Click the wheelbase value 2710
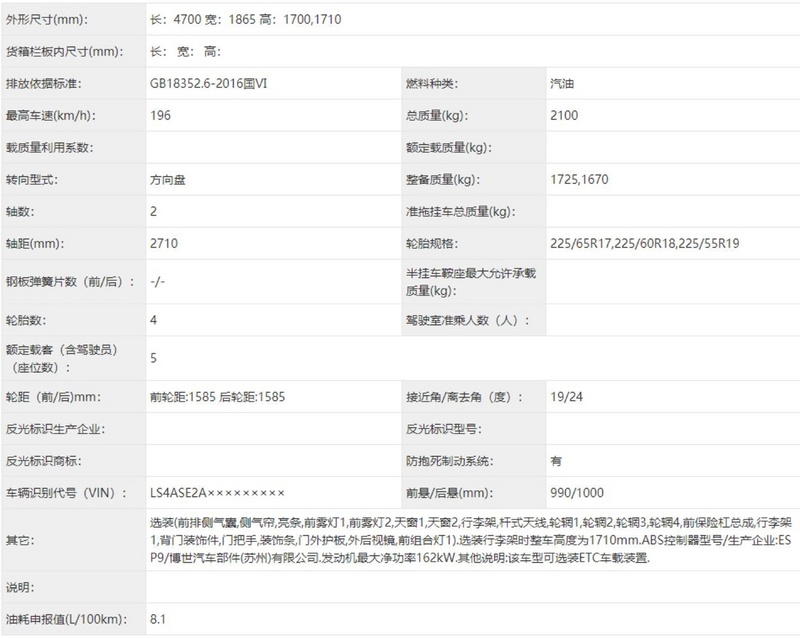Screen dimensions: 800x638 [164, 243]
